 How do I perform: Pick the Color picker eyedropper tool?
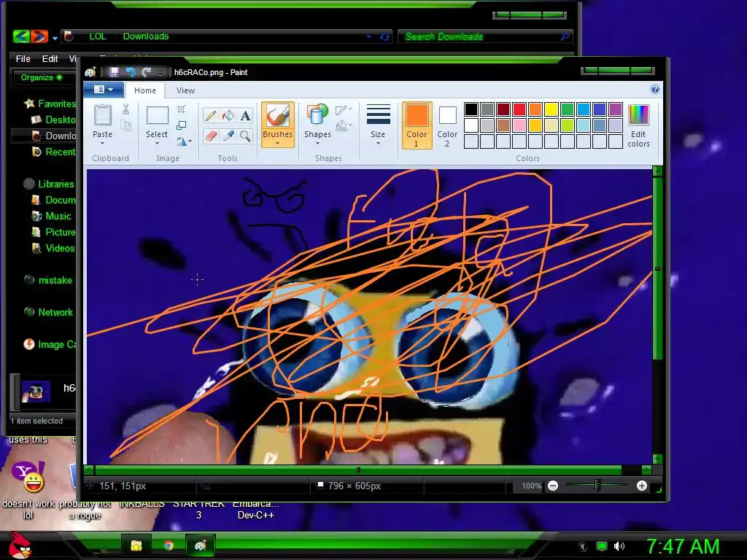[x=228, y=136]
